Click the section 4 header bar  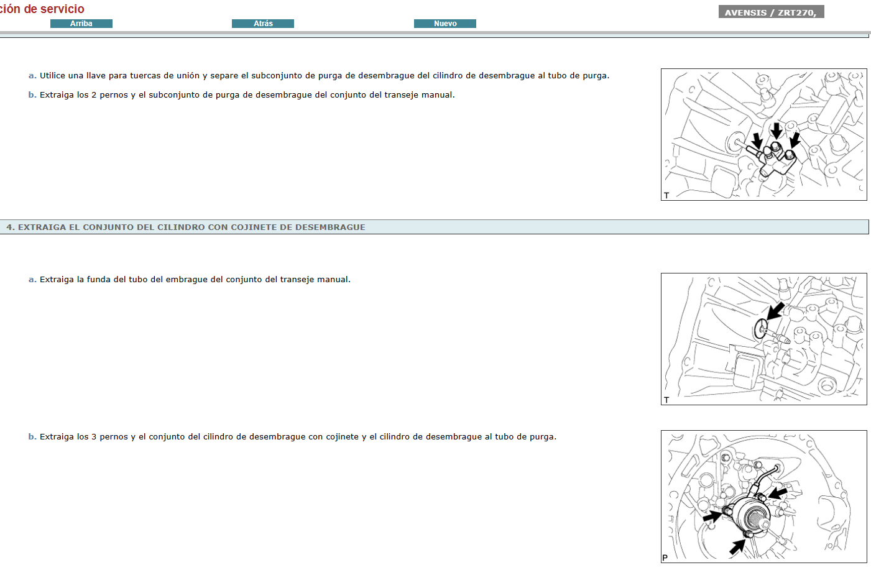click(x=434, y=227)
